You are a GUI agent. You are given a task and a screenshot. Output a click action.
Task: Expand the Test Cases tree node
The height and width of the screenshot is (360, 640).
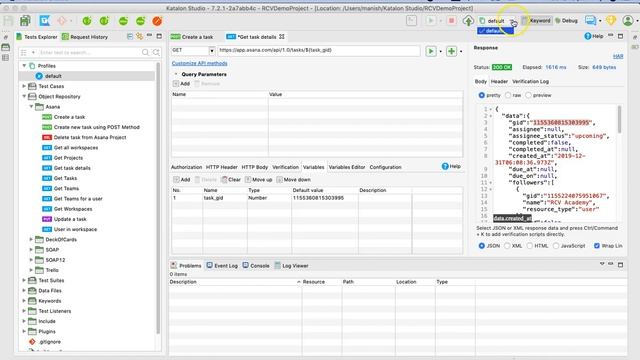pos(24,86)
